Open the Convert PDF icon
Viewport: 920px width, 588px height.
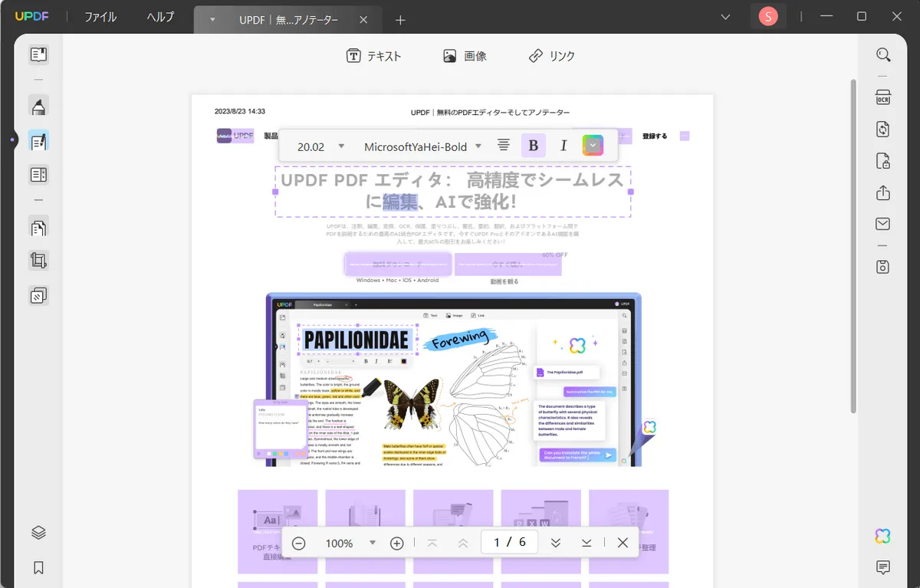tap(883, 129)
